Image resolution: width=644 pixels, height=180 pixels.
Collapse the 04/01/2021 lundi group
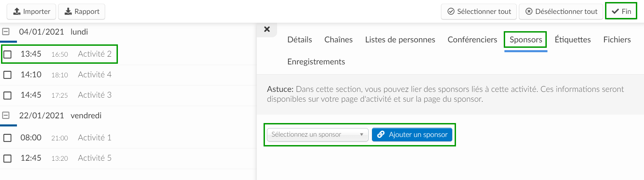(6, 32)
